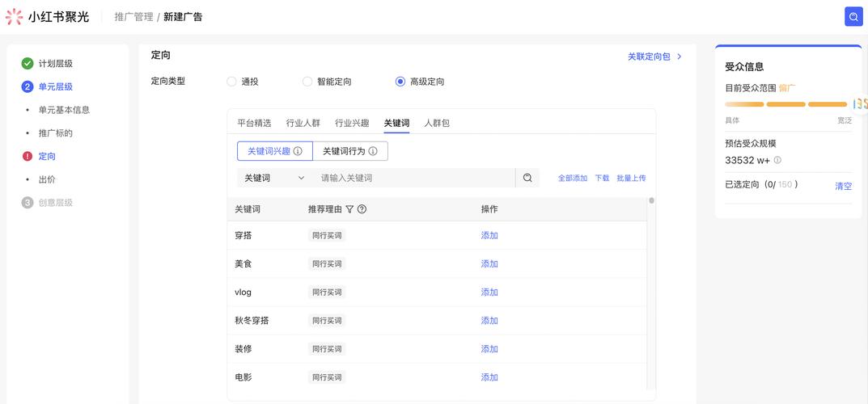Select the 关键词行为 sub-tab
868x404 pixels.
(x=349, y=151)
